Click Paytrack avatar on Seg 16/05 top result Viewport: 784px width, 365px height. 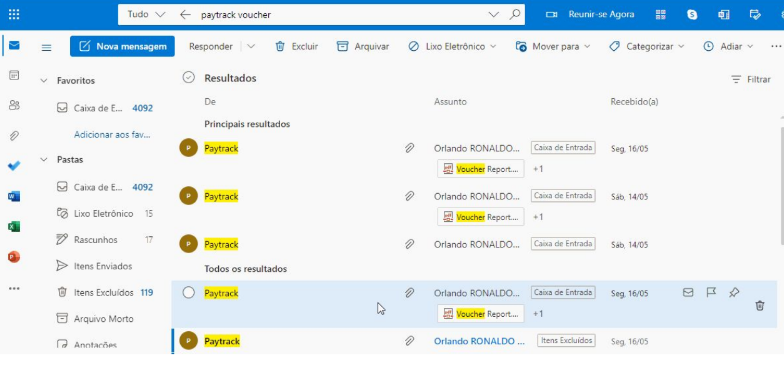[x=188, y=148]
